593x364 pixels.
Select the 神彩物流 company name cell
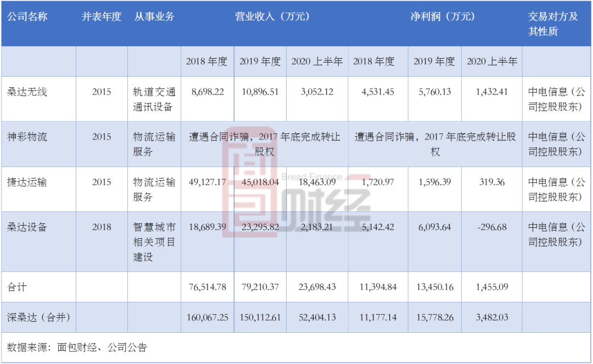tap(27, 137)
